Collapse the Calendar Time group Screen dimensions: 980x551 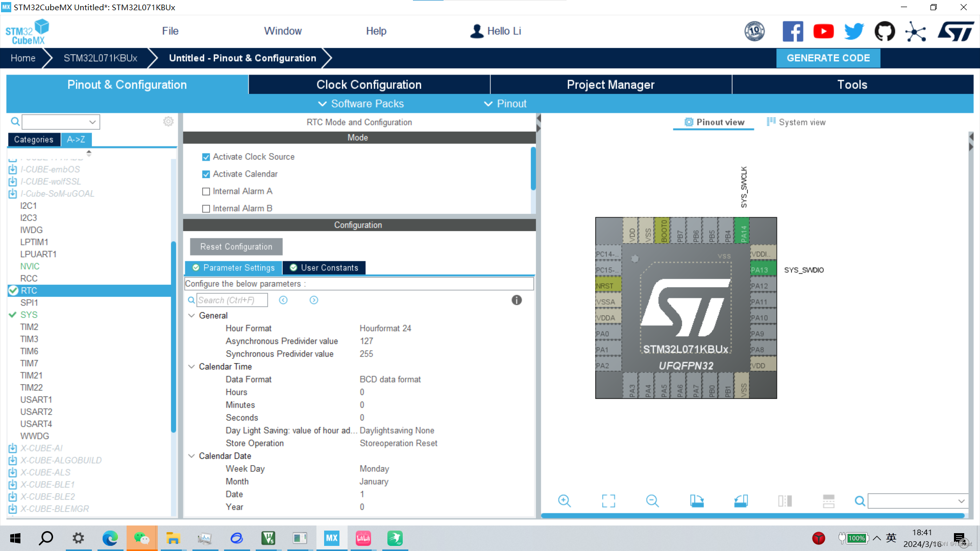pyautogui.click(x=191, y=366)
